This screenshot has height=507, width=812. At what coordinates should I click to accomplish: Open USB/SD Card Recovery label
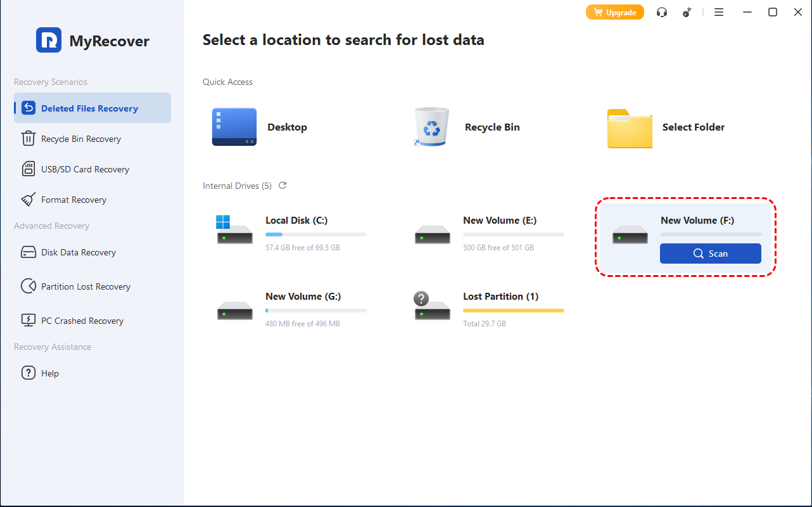click(x=85, y=169)
